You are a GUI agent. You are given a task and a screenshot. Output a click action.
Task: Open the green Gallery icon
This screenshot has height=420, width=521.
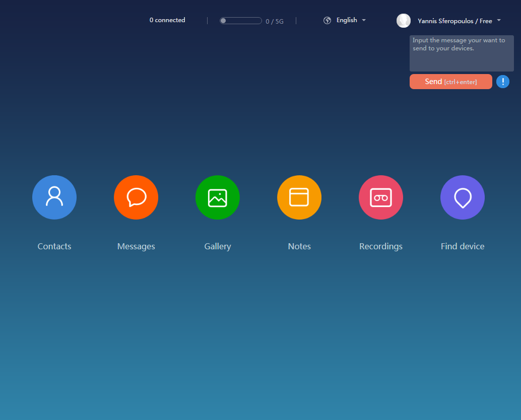[x=218, y=197]
